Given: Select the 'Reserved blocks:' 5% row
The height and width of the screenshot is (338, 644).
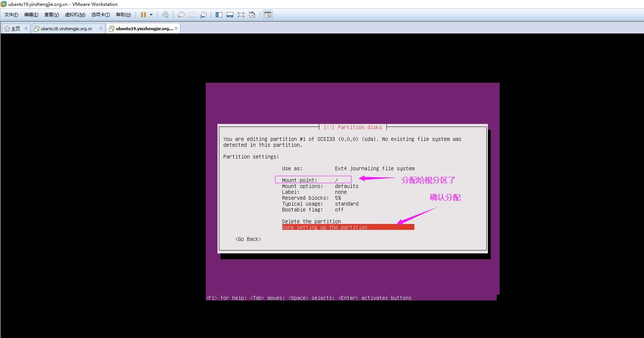Looking at the screenshot, I should 312,198.
